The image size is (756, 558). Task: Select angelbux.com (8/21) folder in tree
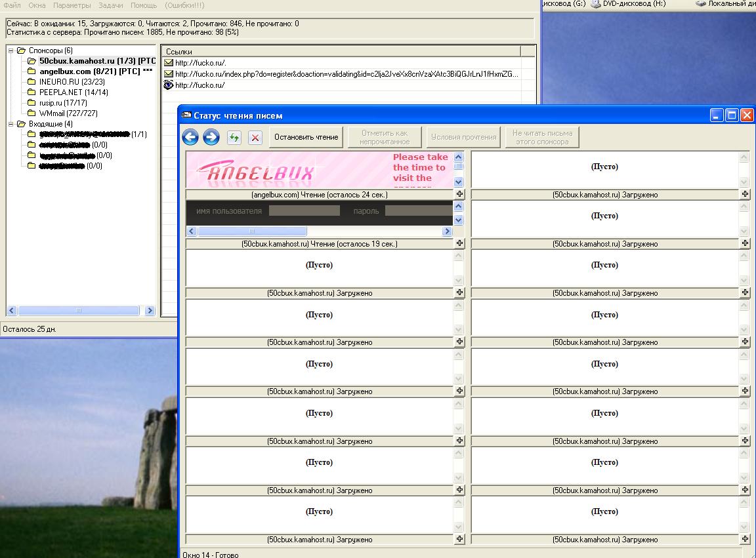point(95,71)
